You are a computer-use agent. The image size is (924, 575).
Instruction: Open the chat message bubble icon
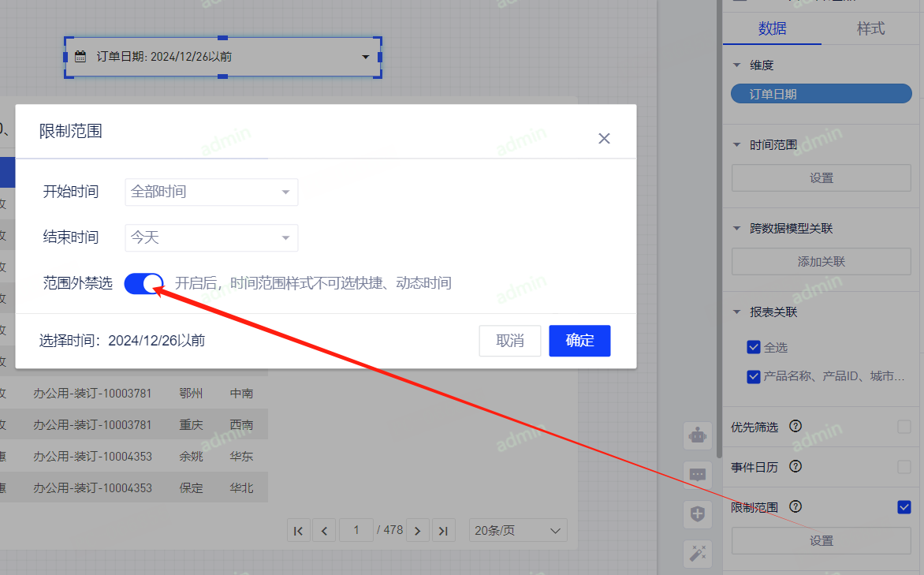coord(697,474)
